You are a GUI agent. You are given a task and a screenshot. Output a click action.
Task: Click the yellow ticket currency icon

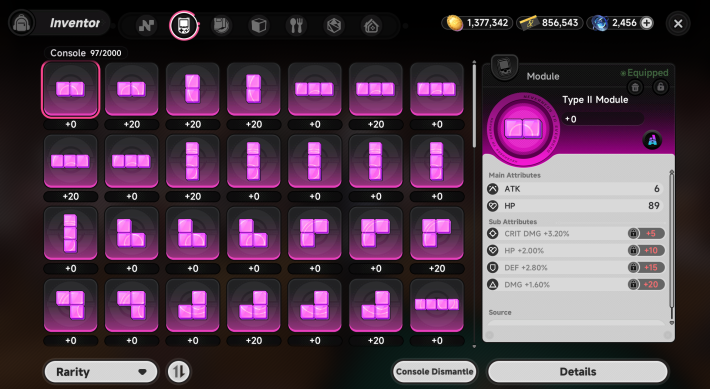(528, 23)
